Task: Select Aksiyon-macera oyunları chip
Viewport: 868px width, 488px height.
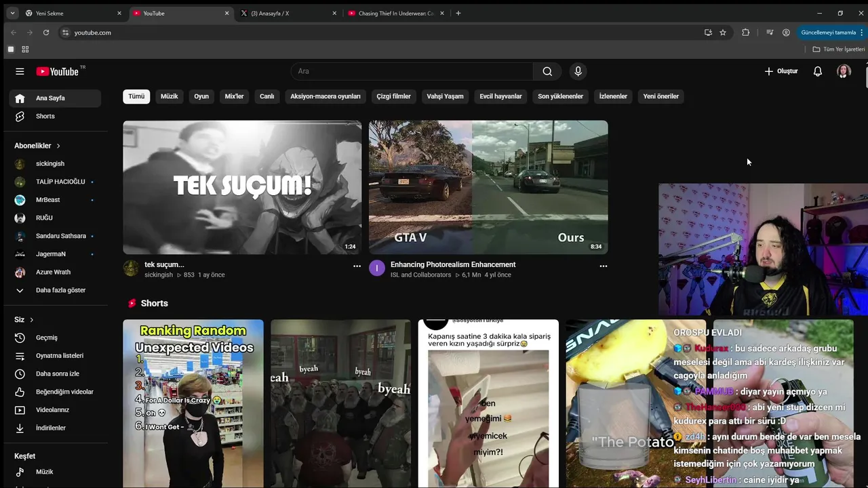Action: pos(325,96)
